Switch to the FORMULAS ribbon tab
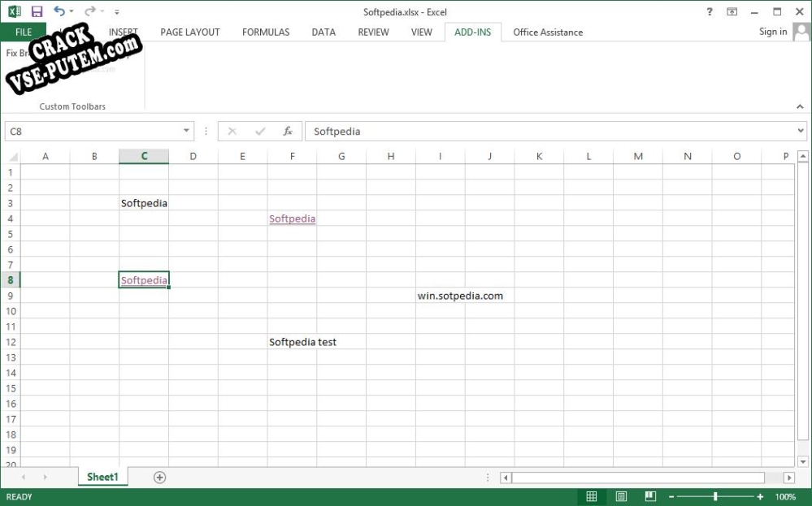 265,32
